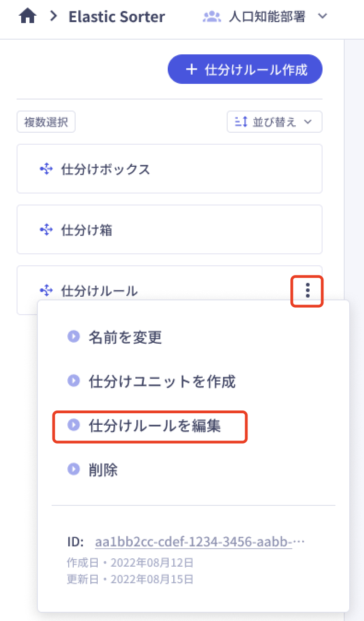Click the move handle icon on 仕分け箱

click(46, 229)
